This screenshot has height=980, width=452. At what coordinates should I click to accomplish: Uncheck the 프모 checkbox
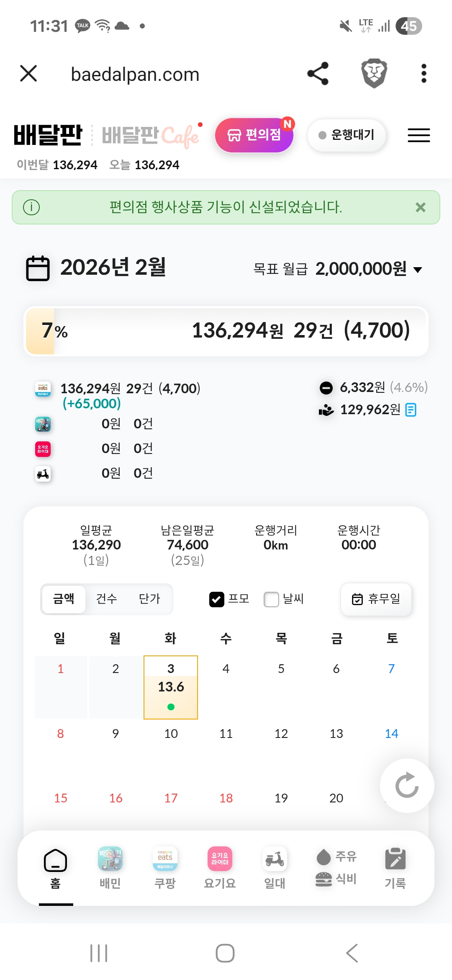tap(217, 599)
